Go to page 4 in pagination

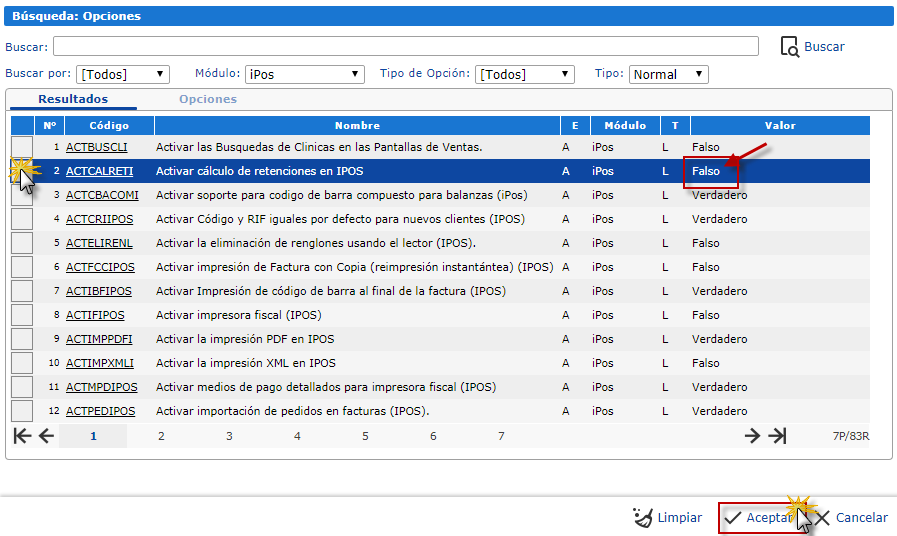(x=297, y=436)
